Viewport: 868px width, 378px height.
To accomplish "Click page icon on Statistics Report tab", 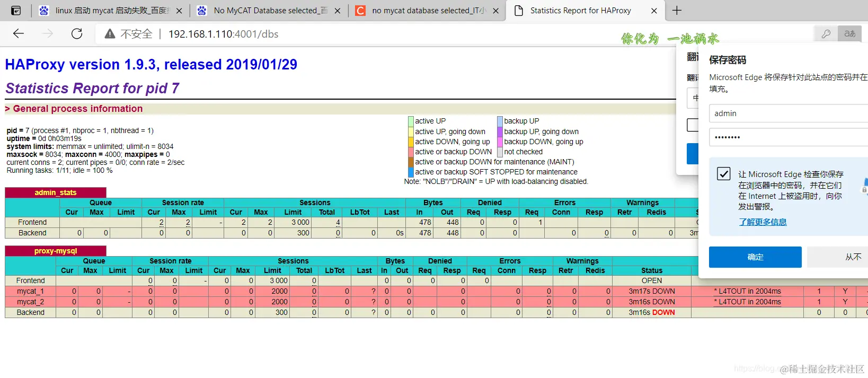I will [519, 11].
